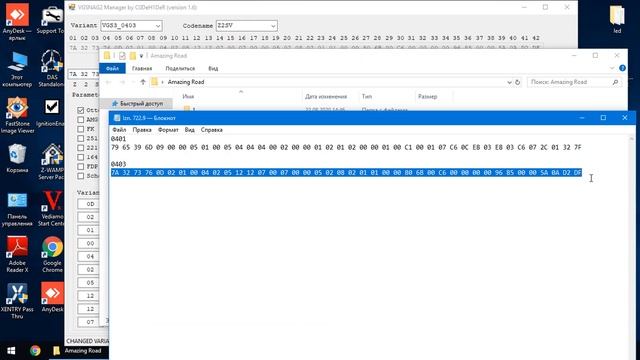Open the Корзина recycle bin

coord(17,159)
